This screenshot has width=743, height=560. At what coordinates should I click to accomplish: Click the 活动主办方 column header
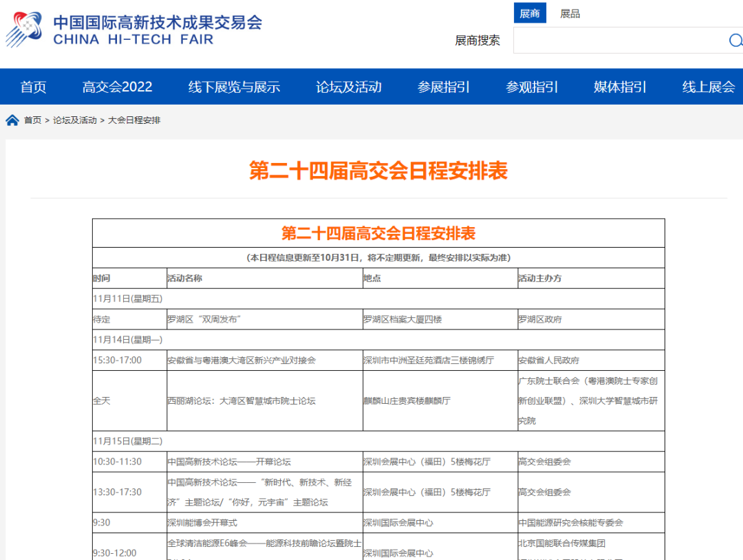point(591,278)
